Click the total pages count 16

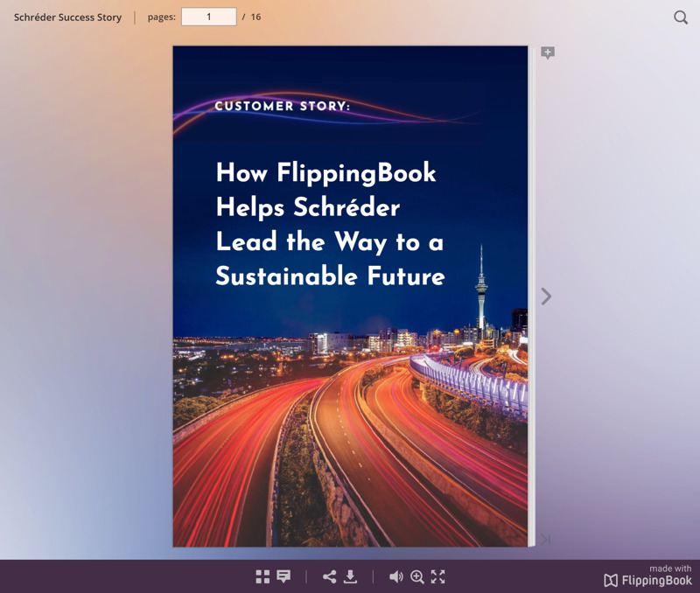pyautogui.click(x=255, y=17)
